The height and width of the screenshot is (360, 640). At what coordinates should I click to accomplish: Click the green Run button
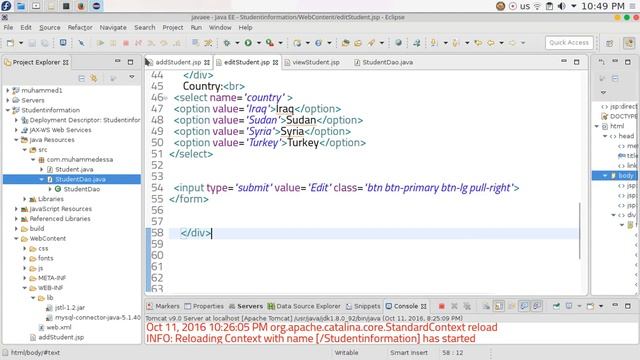click(x=248, y=43)
